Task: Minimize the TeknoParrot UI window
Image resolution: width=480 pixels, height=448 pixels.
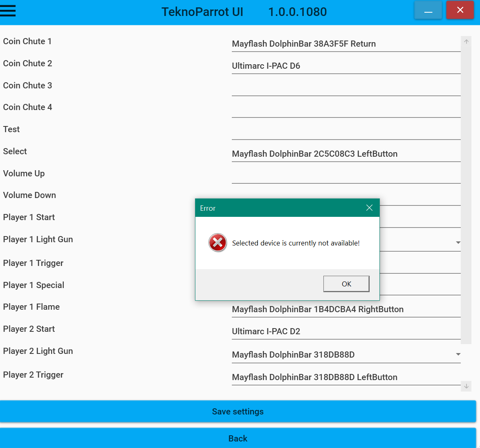Action: (428, 10)
